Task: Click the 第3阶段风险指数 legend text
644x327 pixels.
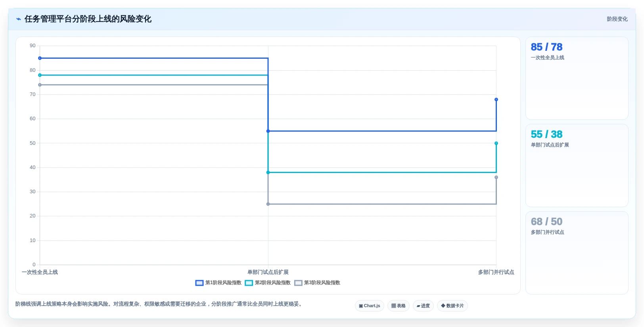Action: pos(322,283)
